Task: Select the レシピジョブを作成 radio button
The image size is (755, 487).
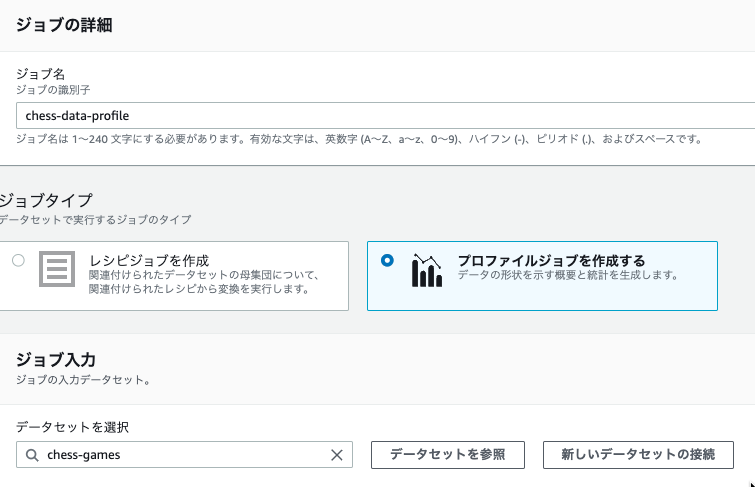Action: coord(18,261)
